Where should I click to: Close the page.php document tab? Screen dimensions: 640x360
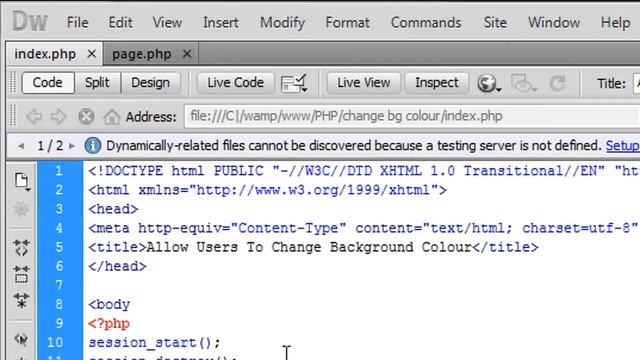pyautogui.click(x=187, y=54)
